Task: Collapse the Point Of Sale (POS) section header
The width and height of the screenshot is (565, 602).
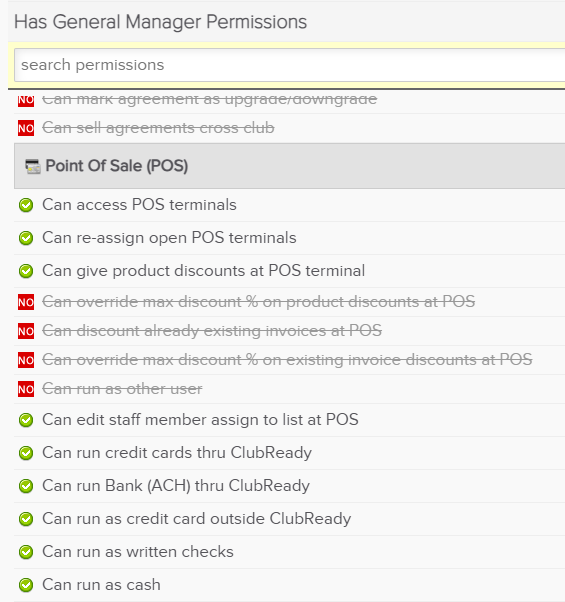Action: 289,166
